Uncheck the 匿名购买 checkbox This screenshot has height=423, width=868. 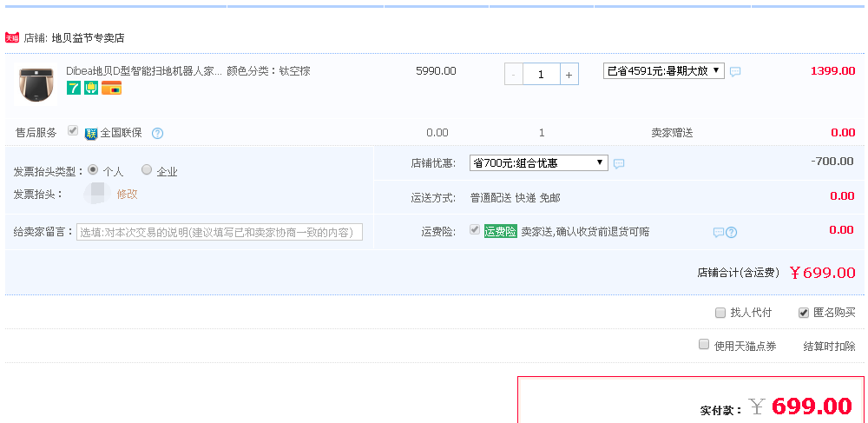click(x=804, y=313)
